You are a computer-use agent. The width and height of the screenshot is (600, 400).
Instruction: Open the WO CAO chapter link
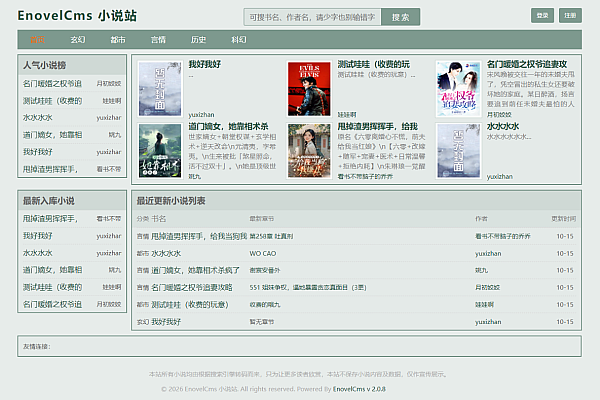coord(262,253)
